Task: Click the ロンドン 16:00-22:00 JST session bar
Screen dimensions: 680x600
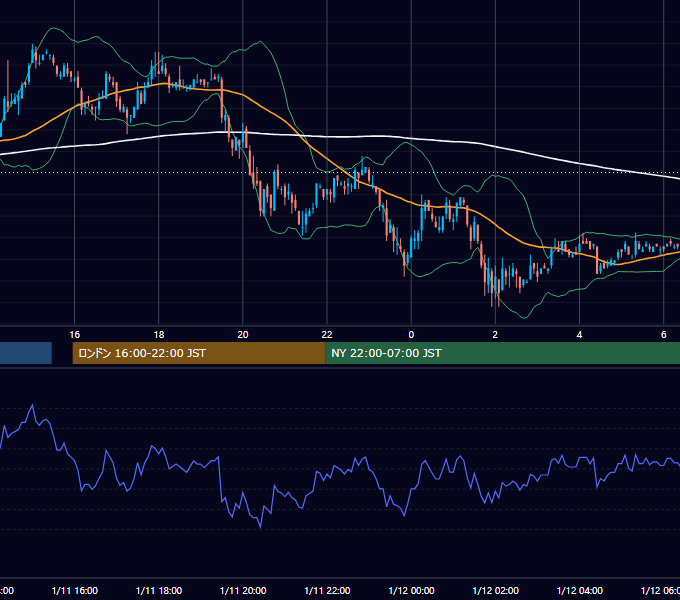Action: click(x=199, y=353)
